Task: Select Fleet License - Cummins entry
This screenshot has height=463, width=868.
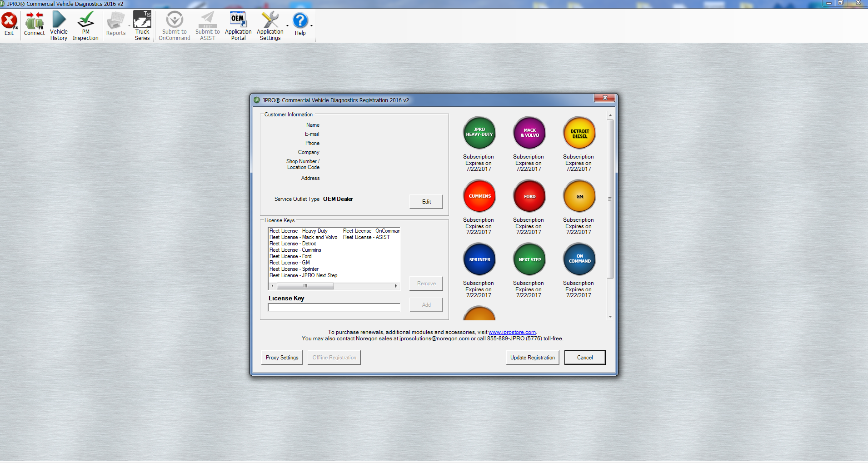Action: [295, 250]
